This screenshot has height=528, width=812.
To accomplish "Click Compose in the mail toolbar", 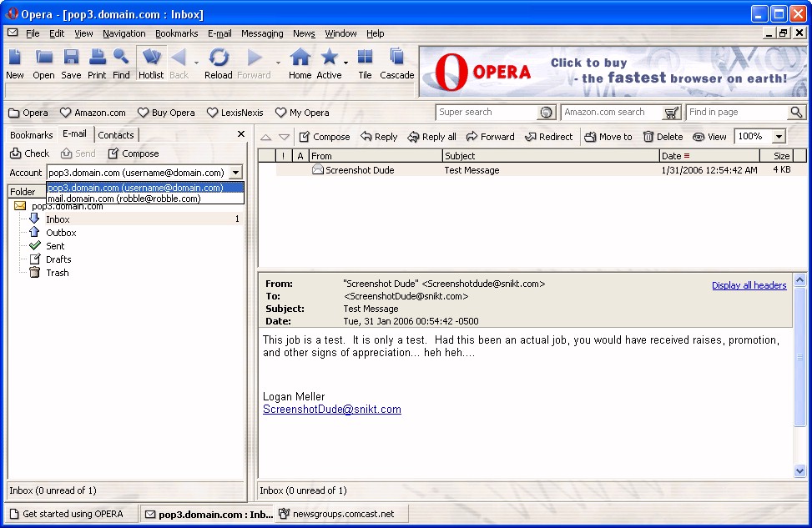I will coord(325,137).
